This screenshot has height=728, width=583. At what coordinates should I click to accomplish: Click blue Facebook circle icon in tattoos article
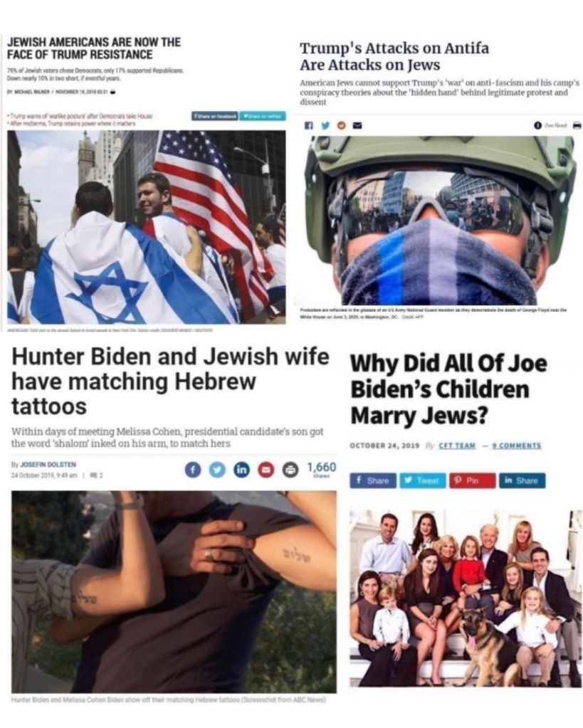[192, 470]
